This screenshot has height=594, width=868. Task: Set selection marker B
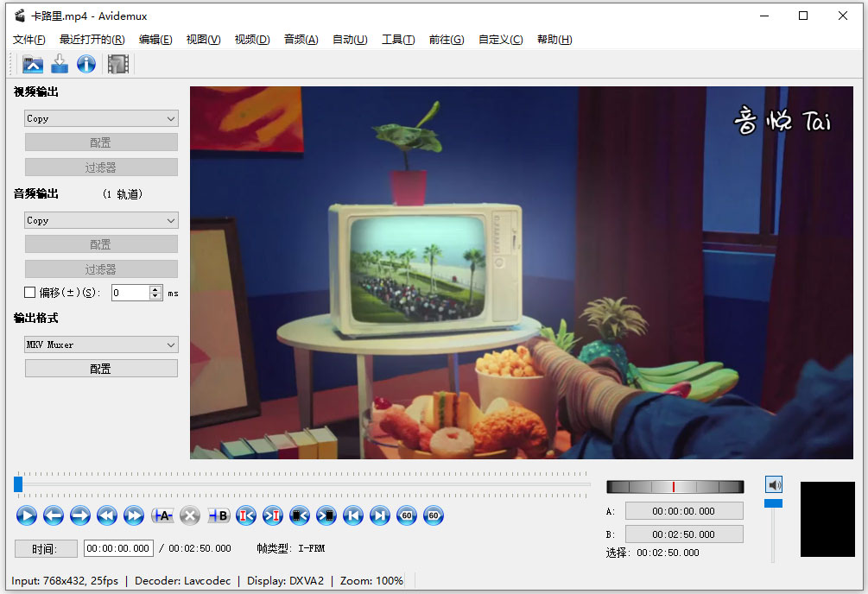[x=218, y=515]
